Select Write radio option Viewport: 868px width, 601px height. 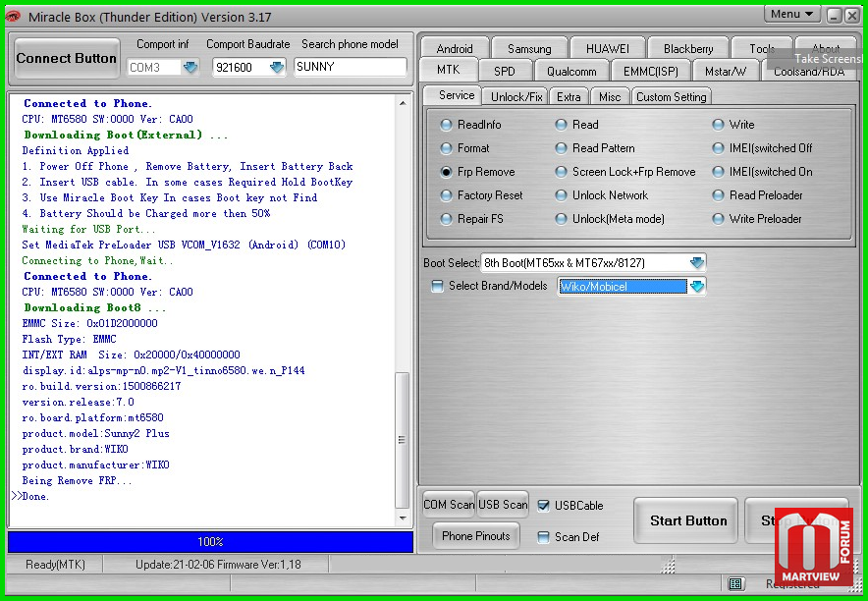[718, 125]
